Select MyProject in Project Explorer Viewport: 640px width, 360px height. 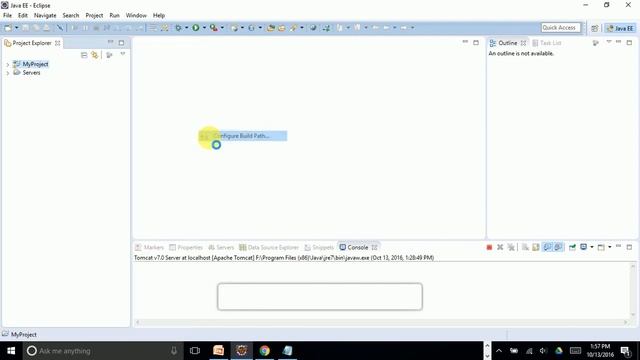pyautogui.click(x=35, y=64)
